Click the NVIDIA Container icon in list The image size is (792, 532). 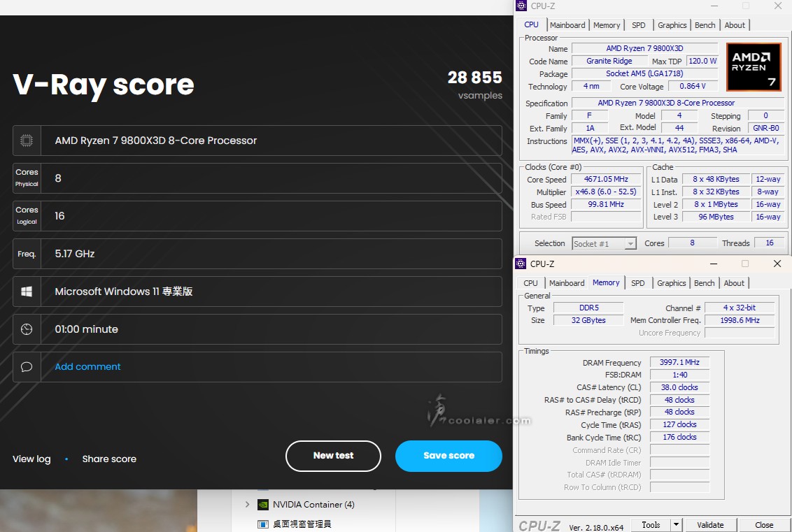[263, 504]
